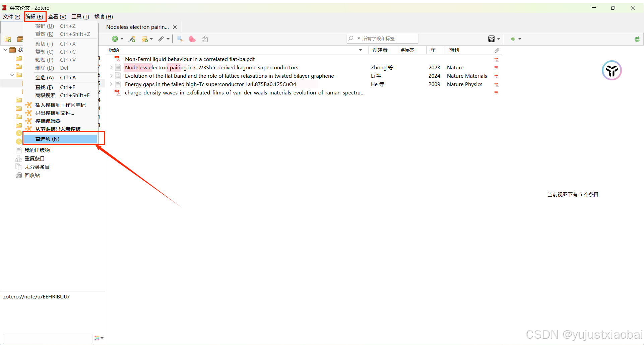This screenshot has height=345, width=644.
Task: Choose 插入模板到工作区笔记 menu entry
Action: [60, 105]
